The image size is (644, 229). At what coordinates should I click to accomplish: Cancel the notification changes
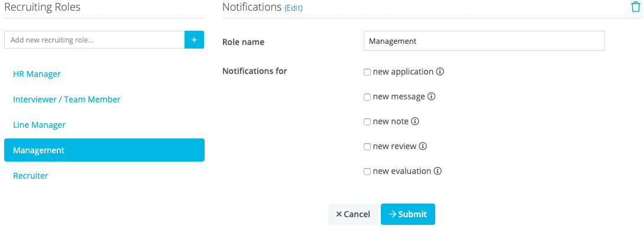(353, 214)
